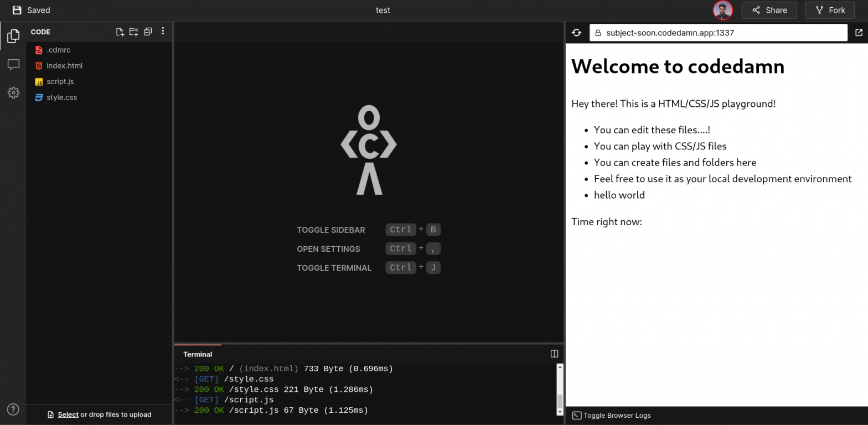Refresh the browser preview
868x425 pixels.
(576, 33)
